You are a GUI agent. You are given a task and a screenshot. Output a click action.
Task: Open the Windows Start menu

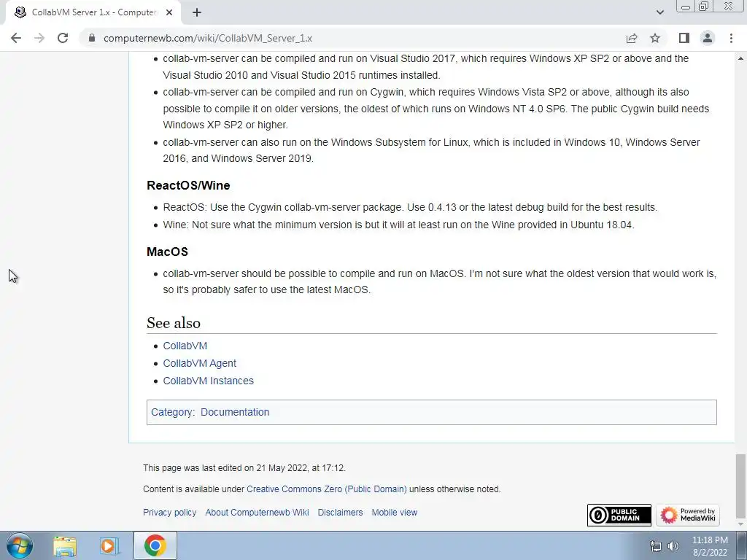19,545
